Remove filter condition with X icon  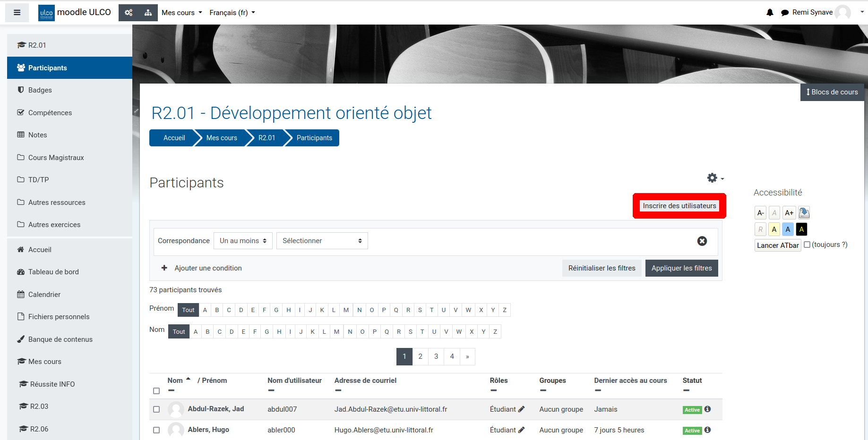[702, 241]
